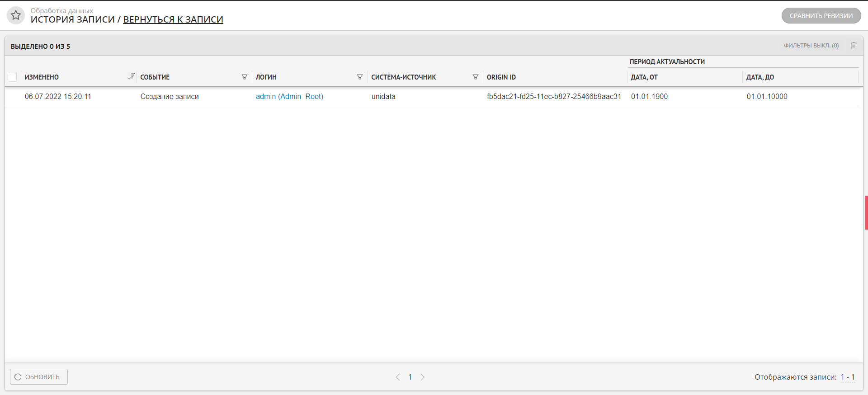Select origin ID fb5dac21-fd25-11ec-b827-25466b9aac31
Image resolution: width=868 pixels, height=395 pixels.
click(x=554, y=96)
